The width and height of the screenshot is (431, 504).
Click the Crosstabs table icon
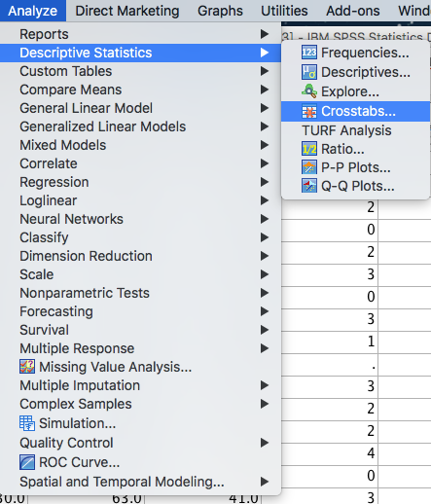click(309, 111)
